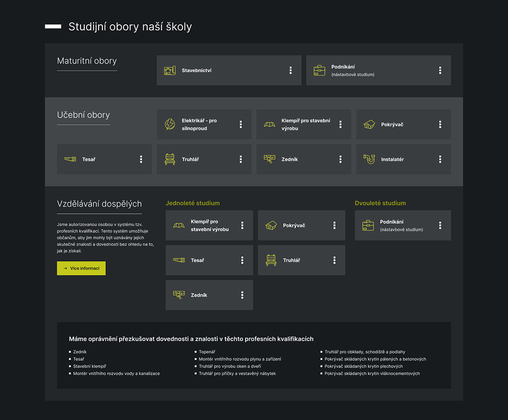The image size is (508, 420).
Task: Open three-dot menu on Instalatér card
Action: coord(440,159)
